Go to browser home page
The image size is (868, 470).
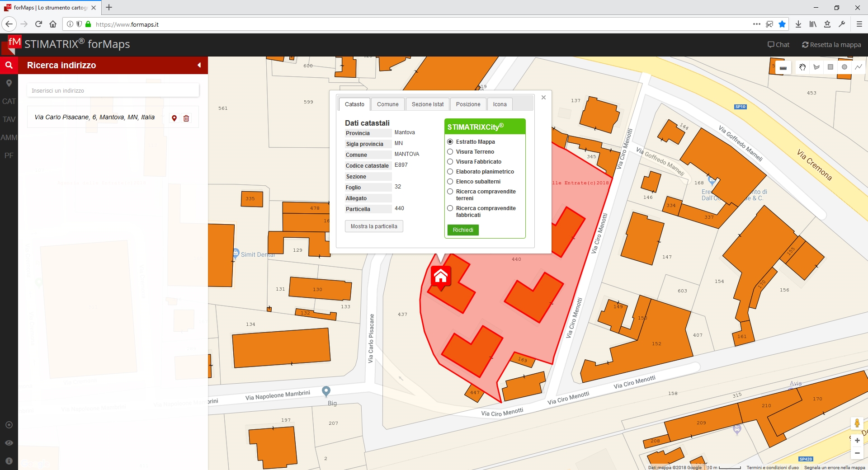point(53,24)
